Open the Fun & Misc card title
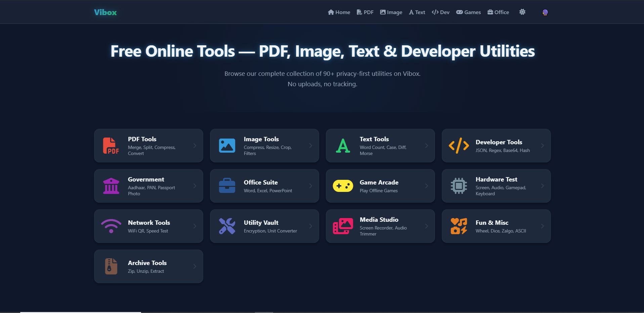 point(492,223)
